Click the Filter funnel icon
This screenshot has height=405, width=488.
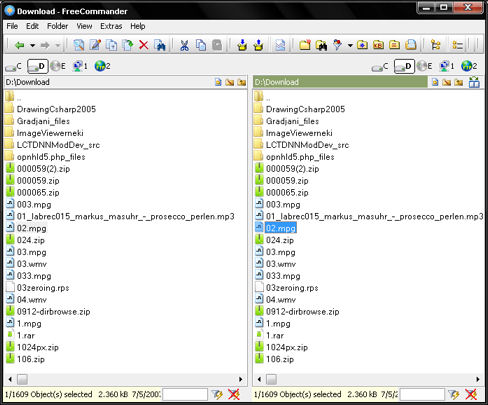tap(337, 45)
